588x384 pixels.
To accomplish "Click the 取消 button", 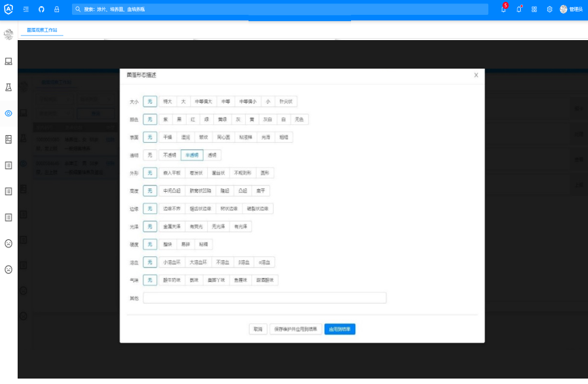I will pos(257,329).
